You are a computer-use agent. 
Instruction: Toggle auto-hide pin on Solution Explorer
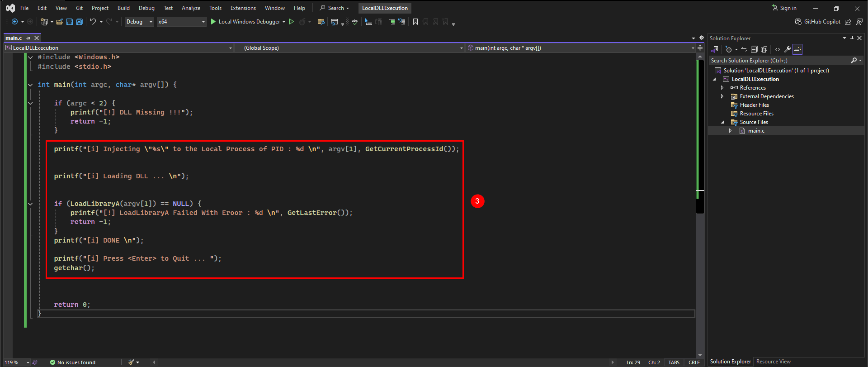(852, 38)
